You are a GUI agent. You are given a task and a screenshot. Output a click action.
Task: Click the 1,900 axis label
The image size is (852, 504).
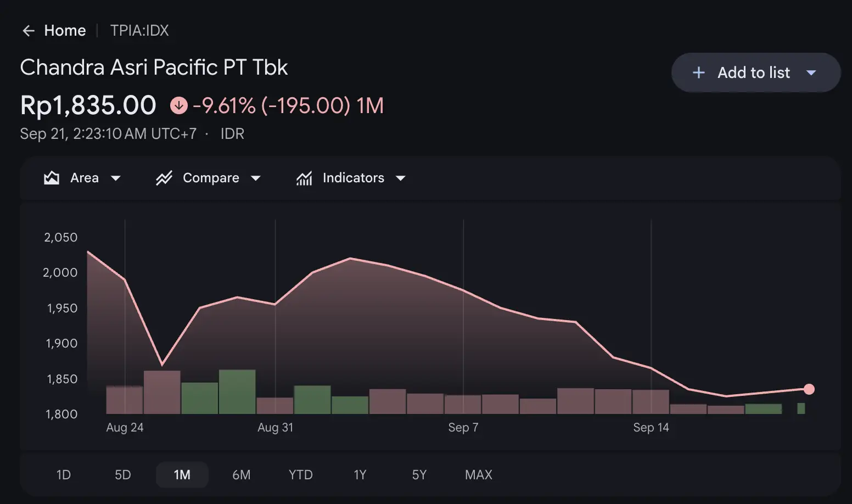point(61,343)
